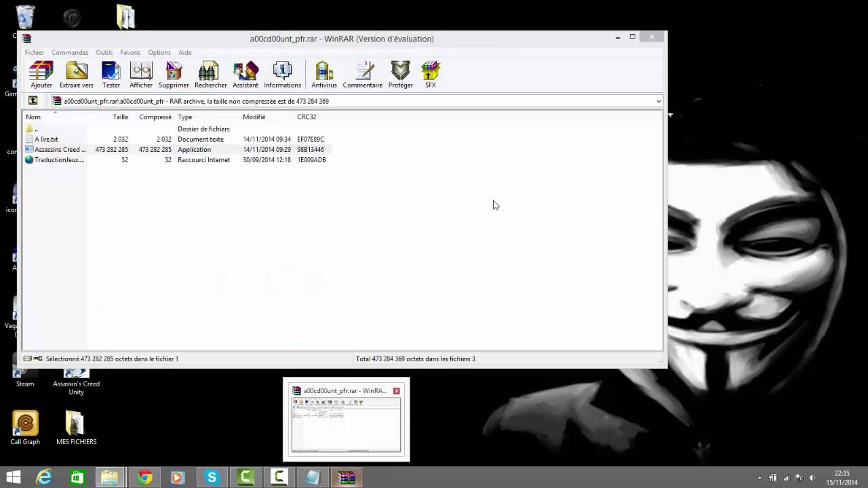Open the Windows Start button
This screenshot has height=488, width=868.
coord(13,477)
